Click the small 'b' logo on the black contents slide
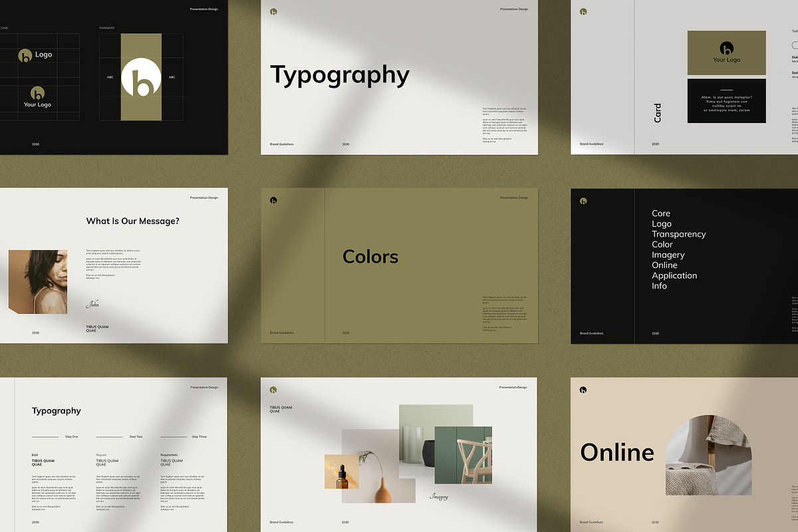The image size is (798, 532). tap(583, 201)
